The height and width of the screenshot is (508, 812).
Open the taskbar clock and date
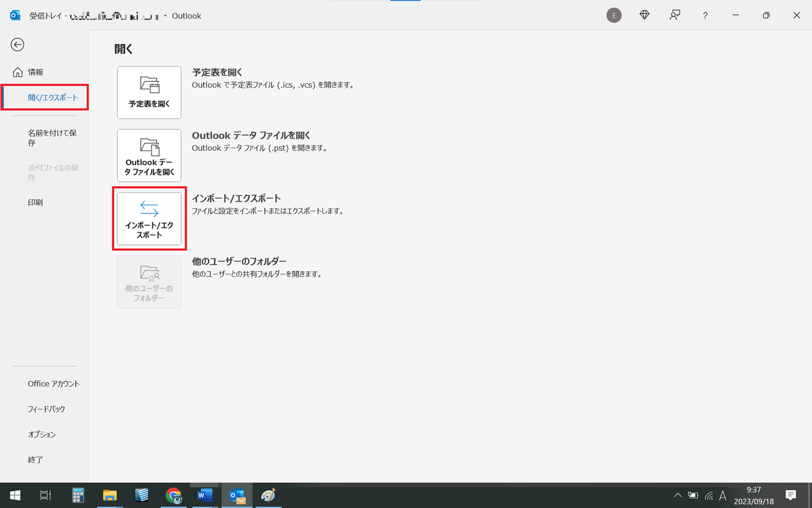pos(753,495)
